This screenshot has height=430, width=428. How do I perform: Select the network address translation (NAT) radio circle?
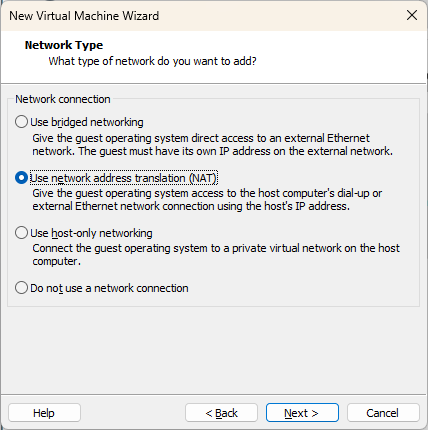(x=21, y=178)
